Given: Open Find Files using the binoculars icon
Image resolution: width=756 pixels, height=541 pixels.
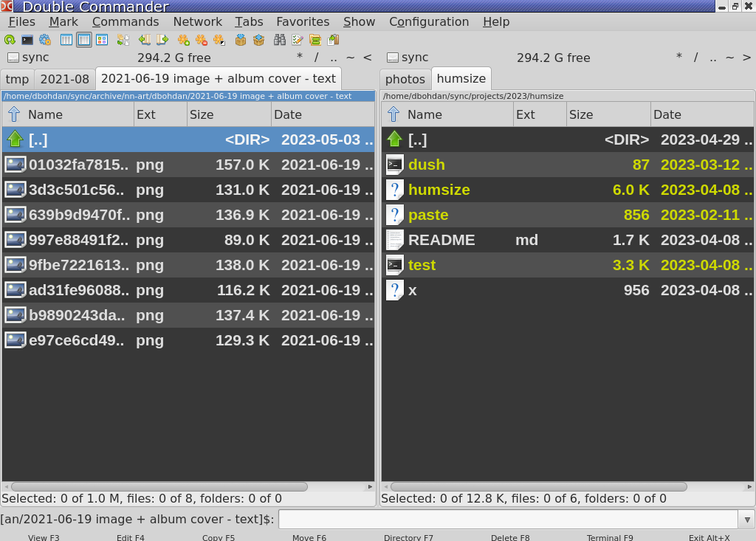Looking at the screenshot, I should coord(281,40).
